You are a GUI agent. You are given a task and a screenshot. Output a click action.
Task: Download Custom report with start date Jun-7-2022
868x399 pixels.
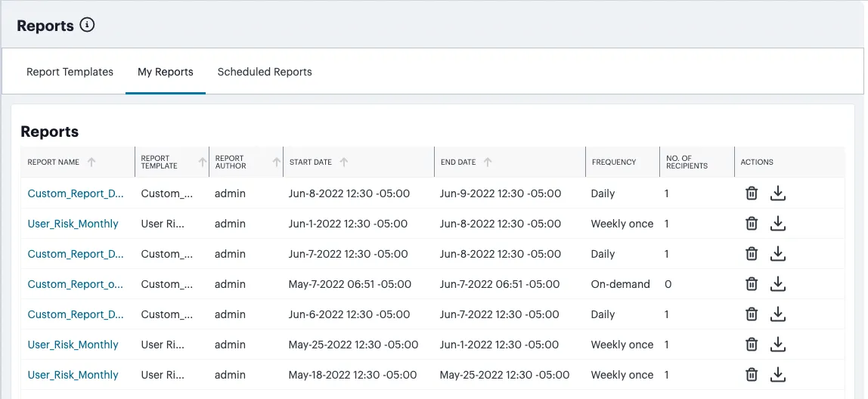(x=778, y=253)
